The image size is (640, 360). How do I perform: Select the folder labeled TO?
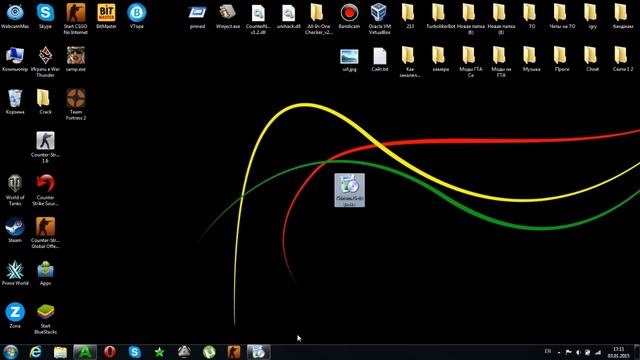pyautogui.click(x=531, y=16)
